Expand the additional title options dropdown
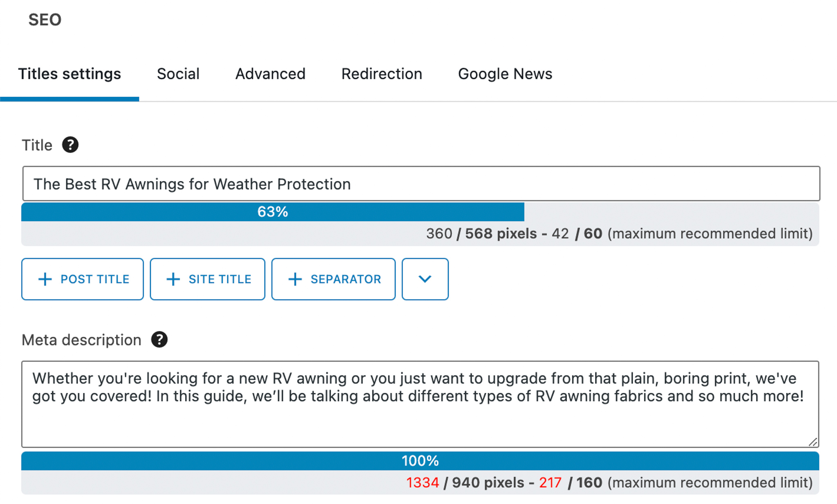The width and height of the screenshot is (837, 504). click(x=425, y=279)
